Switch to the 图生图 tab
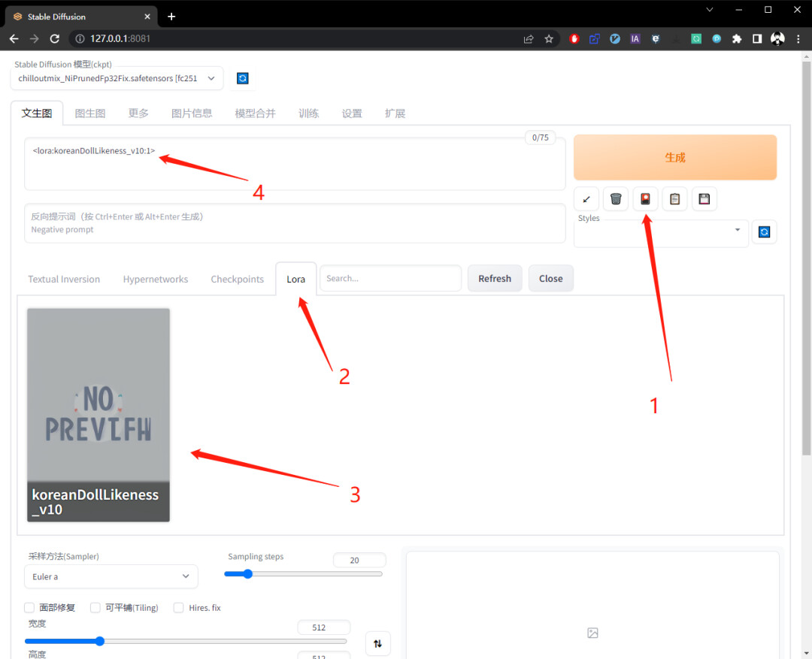Viewport: 812px width, 659px height. coord(90,113)
